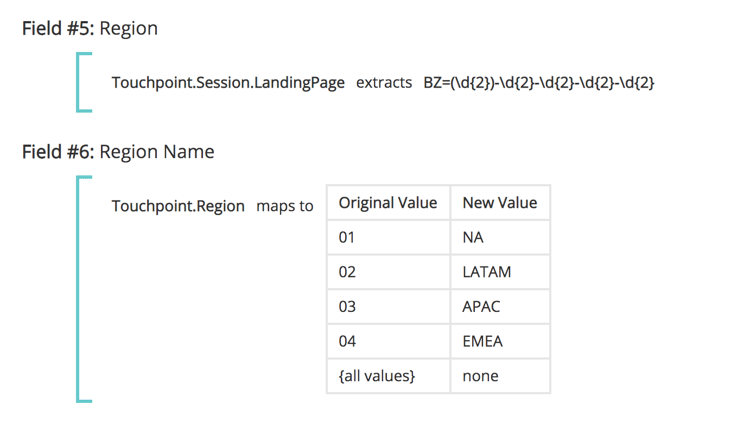Select the 01 original value cell
This screenshot has width=750, height=430.
point(388,238)
